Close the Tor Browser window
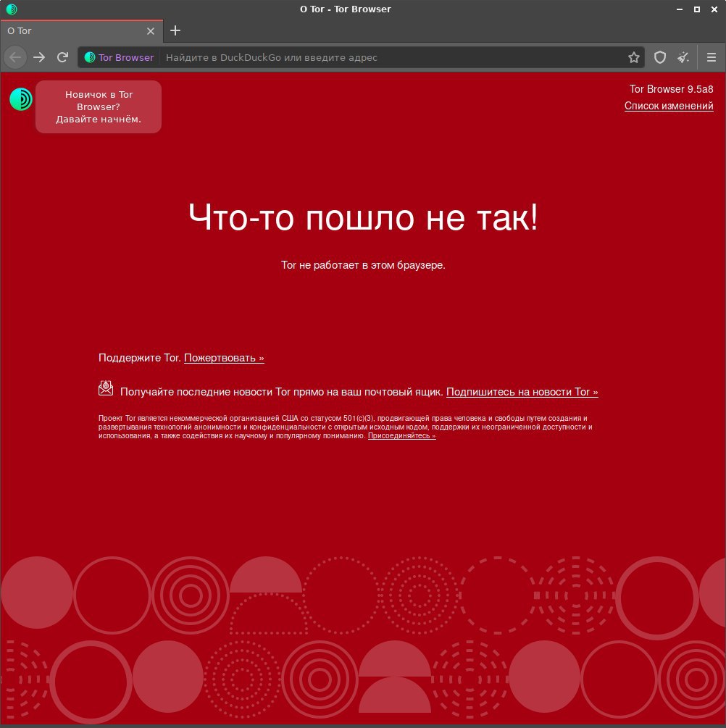The height and width of the screenshot is (728, 726). tap(714, 9)
